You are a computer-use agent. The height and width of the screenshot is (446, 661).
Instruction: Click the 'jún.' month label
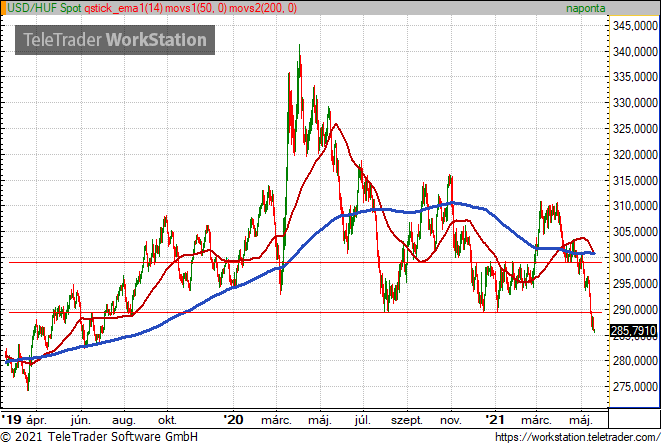[81, 421]
